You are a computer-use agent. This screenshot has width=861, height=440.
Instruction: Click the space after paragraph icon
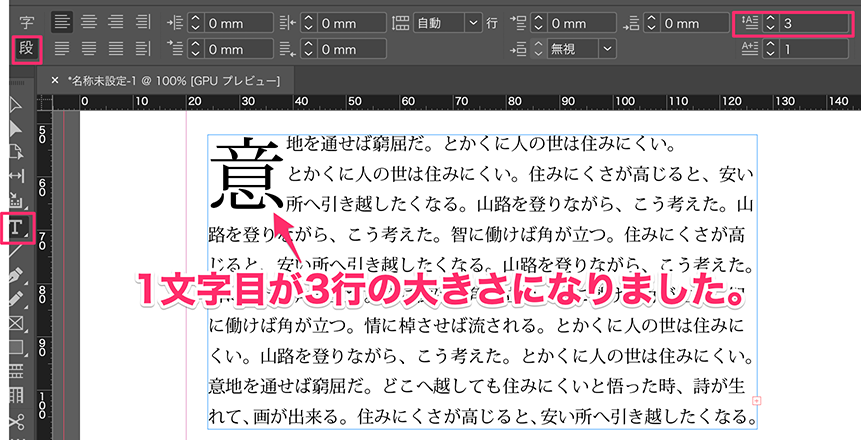[x=631, y=23]
